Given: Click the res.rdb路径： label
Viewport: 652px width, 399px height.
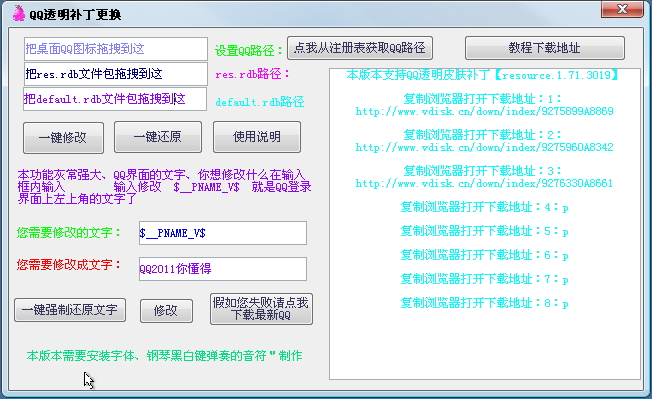Looking at the screenshot, I should (252, 74).
